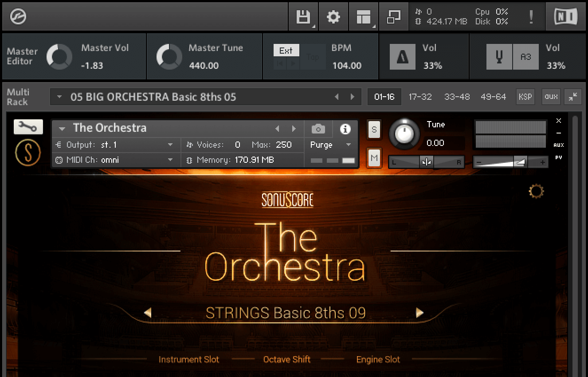
Task: Decrease instrument volume with minus button
Action: point(479,162)
